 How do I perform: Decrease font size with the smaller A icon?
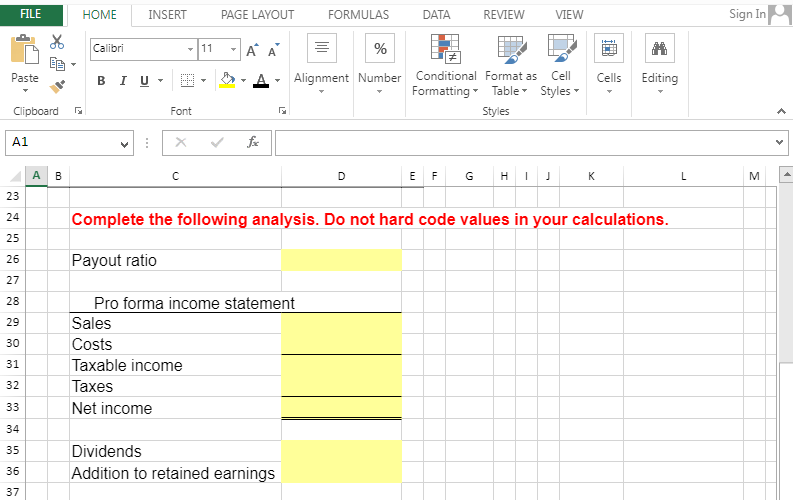pyautogui.click(x=274, y=50)
